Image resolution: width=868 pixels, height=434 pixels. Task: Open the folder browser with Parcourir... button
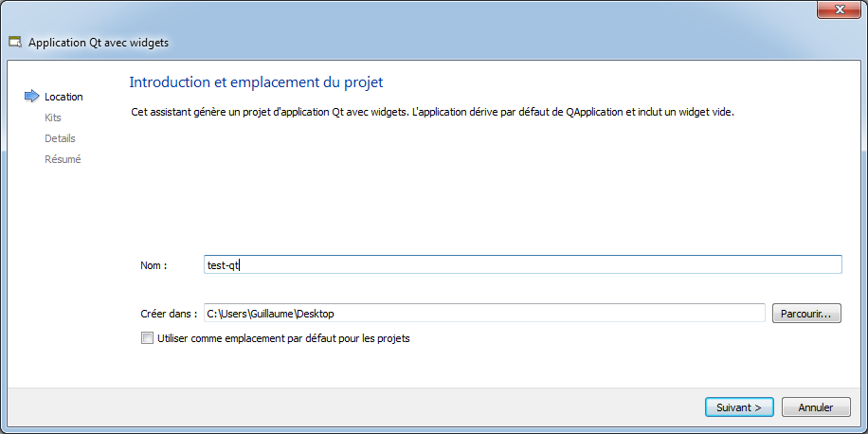pos(806,314)
